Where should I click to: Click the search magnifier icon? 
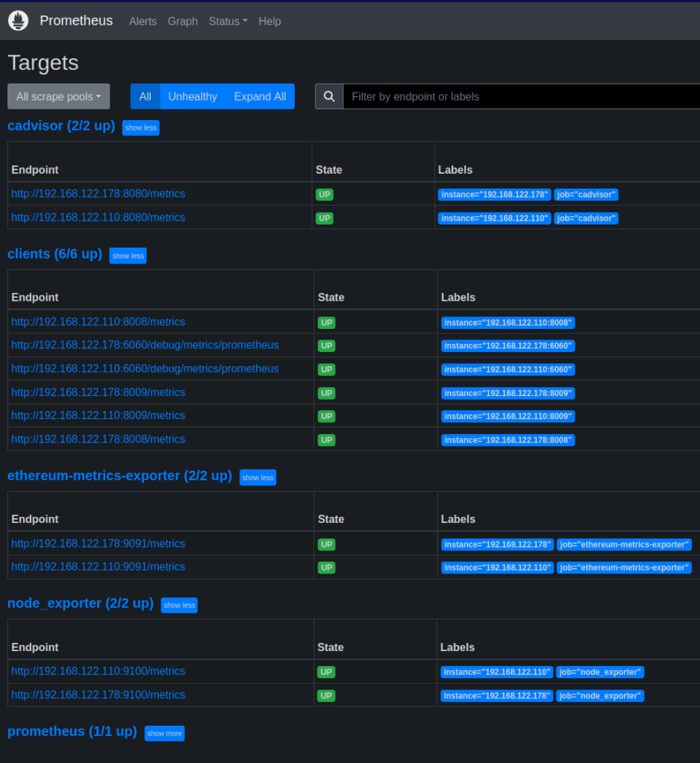329,96
